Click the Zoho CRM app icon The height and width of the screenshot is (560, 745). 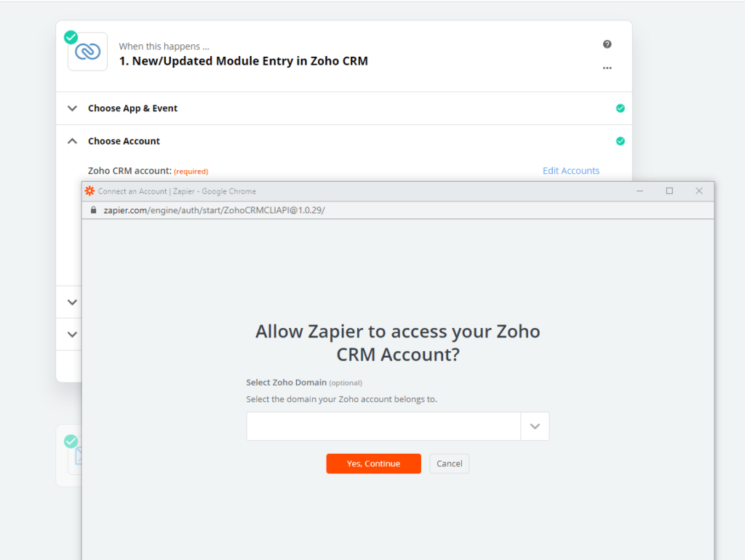coord(88,52)
